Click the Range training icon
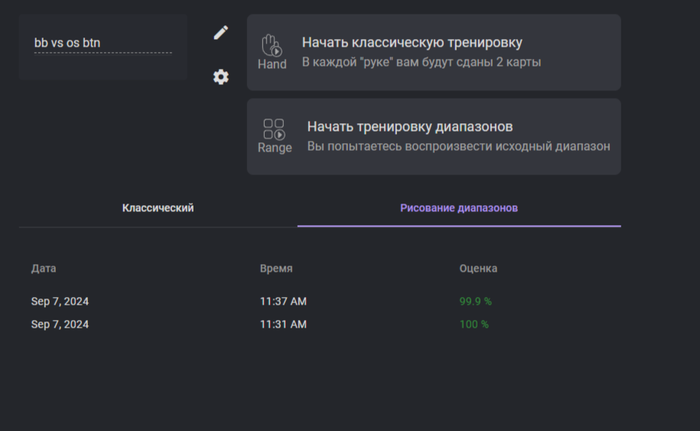 click(x=275, y=136)
